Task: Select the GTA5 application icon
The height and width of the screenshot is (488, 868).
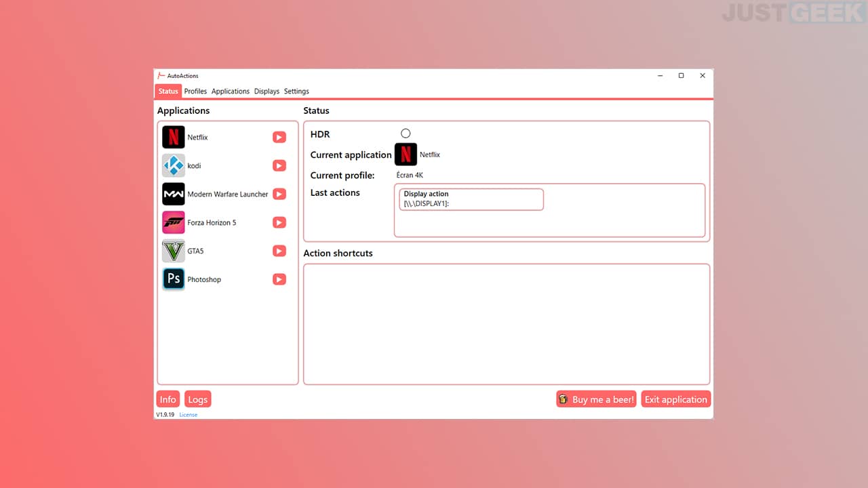Action: click(x=174, y=251)
